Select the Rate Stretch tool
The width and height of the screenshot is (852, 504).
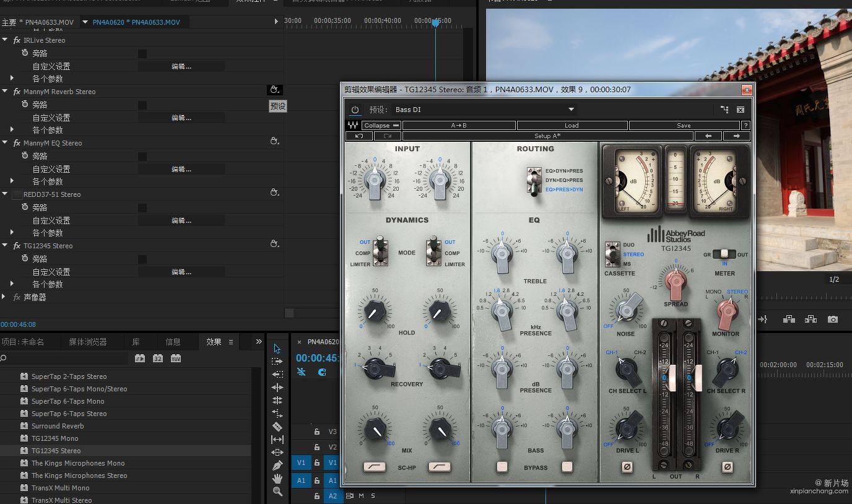click(x=277, y=413)
